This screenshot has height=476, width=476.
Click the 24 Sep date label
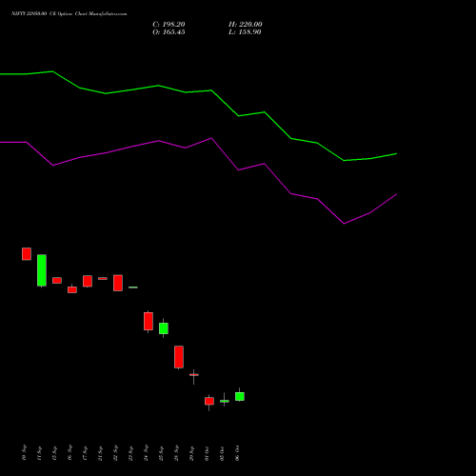coord(146,453)
